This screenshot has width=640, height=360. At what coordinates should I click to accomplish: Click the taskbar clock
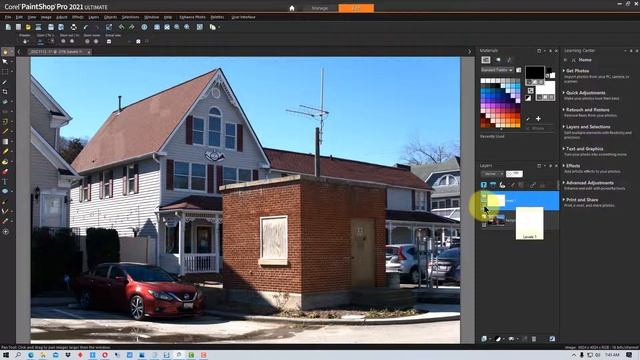coord(612,355)
